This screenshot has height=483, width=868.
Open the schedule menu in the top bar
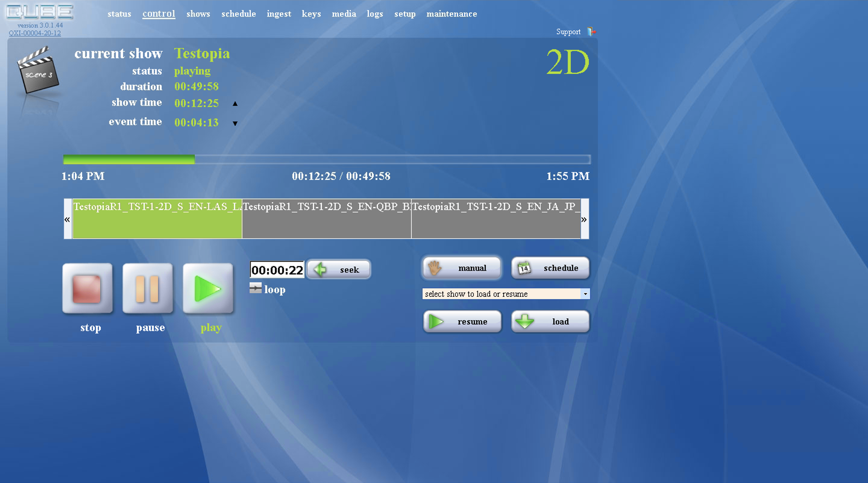click(x=239, y=14)
